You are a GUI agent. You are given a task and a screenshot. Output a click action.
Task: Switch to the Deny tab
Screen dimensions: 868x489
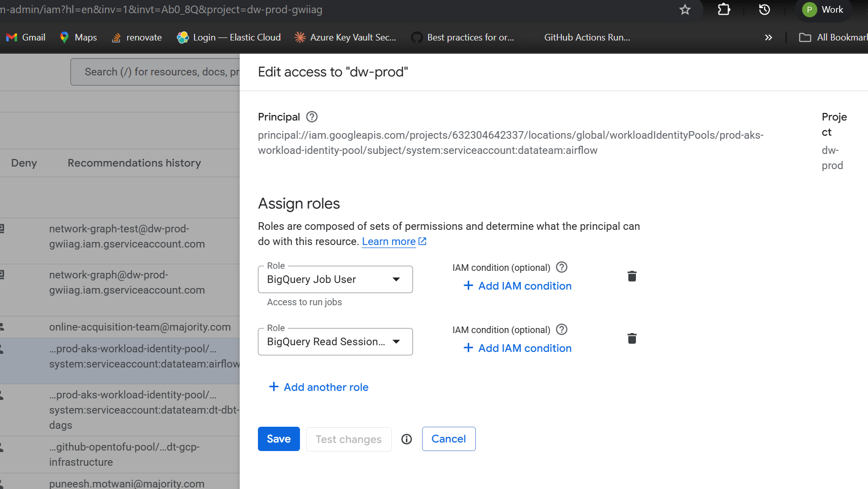coord(24,163)
